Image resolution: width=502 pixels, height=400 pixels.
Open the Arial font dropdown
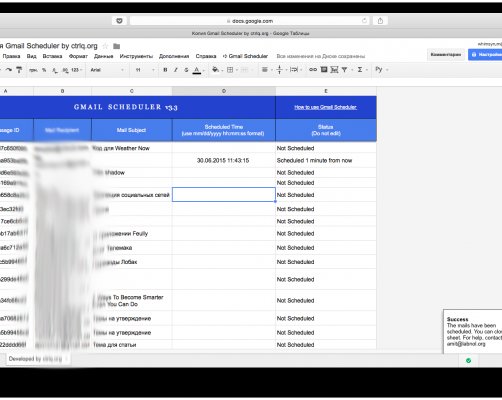click(x=107, y=70)
